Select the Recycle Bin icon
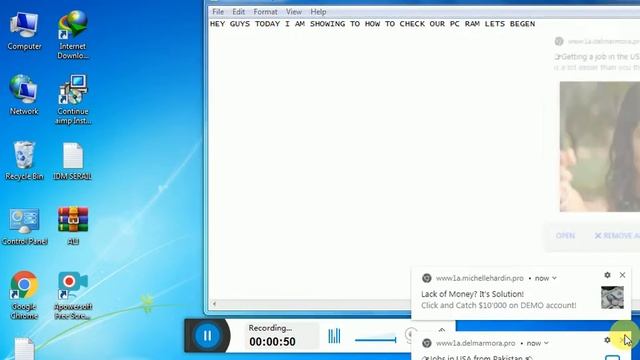 [x=24, y=160]
